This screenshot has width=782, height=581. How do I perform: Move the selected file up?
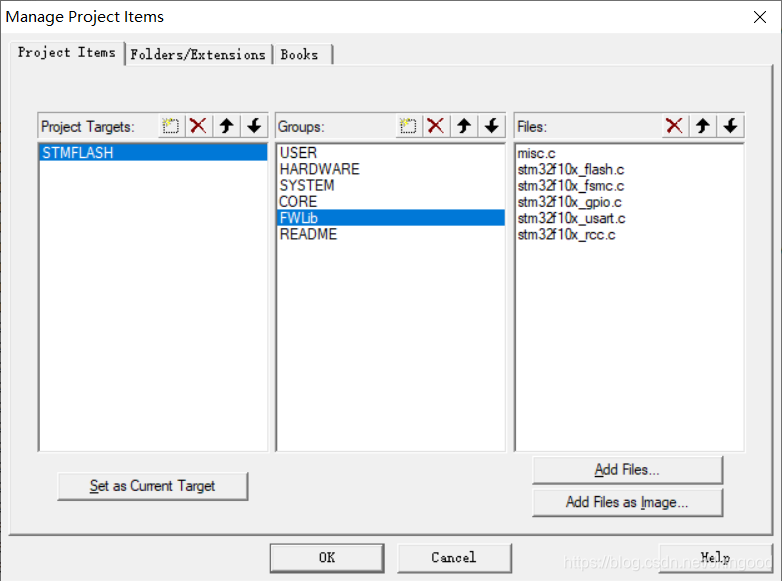(703, 126)
